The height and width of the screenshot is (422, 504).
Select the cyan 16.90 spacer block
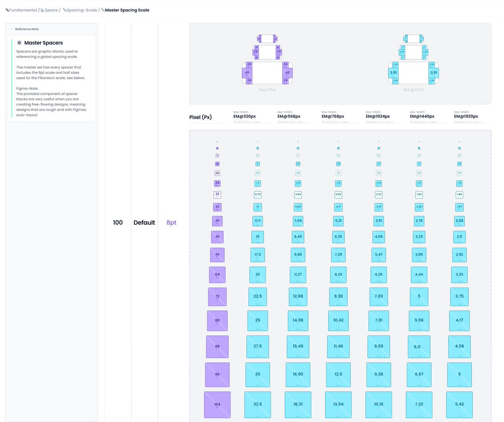(298, 375)
